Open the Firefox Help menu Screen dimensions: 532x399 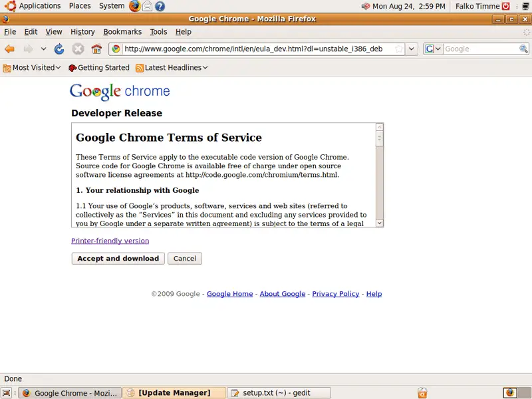(x=184, y=32)
